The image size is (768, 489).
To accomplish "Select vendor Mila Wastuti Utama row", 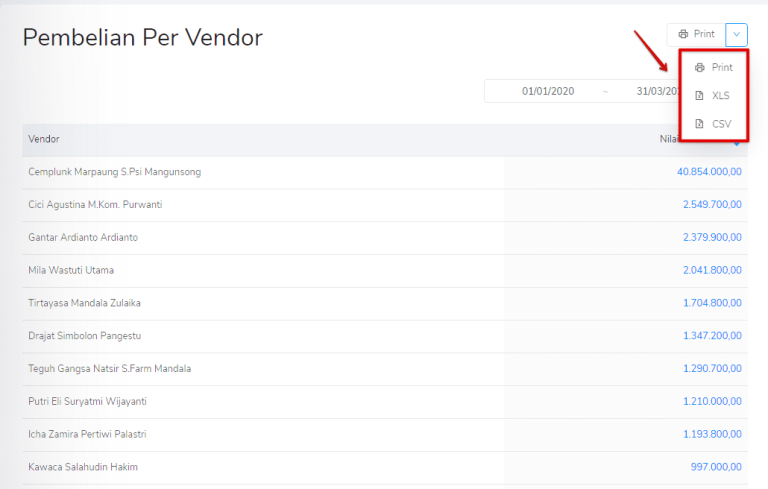I will click(x=71, y=270).
